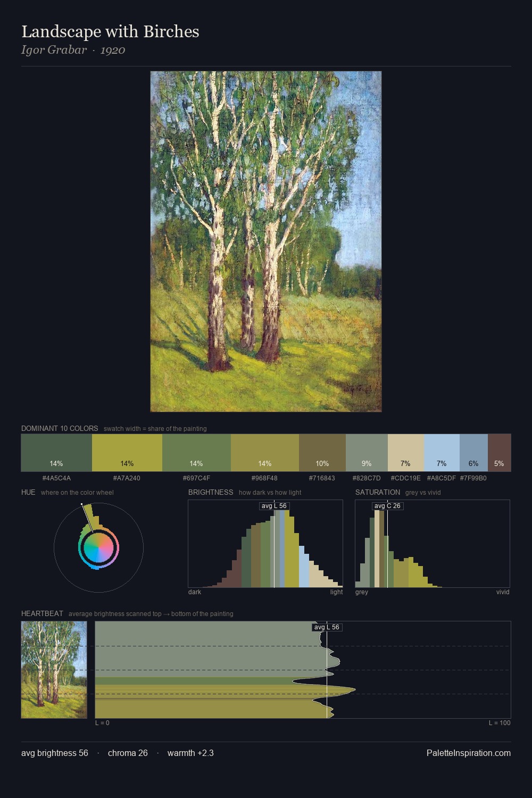532x798 pixels.
Task: Click the saturation histogram chart
Action: (433, 544)
